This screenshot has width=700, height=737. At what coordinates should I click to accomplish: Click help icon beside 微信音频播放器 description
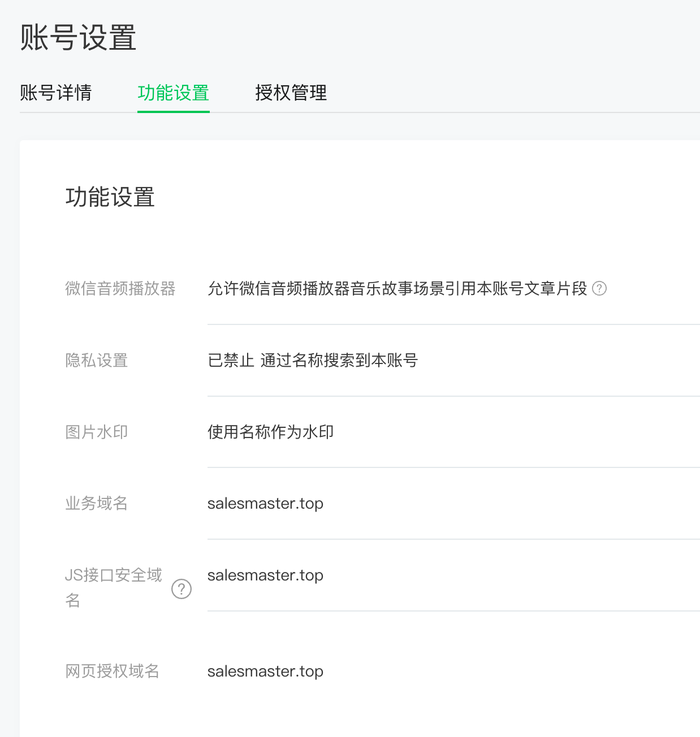pyautogui.click(x=599, y=289)
